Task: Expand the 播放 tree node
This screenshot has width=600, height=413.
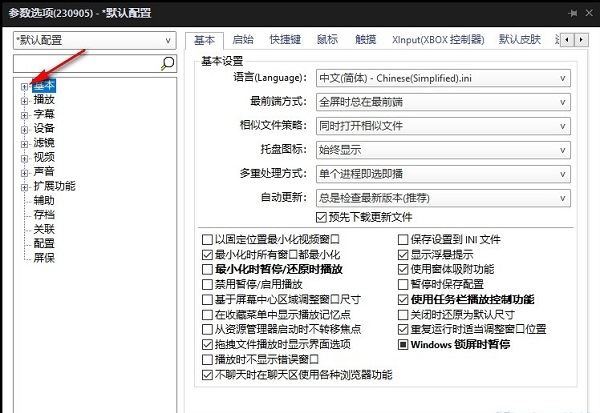Action: click(23, 100)
